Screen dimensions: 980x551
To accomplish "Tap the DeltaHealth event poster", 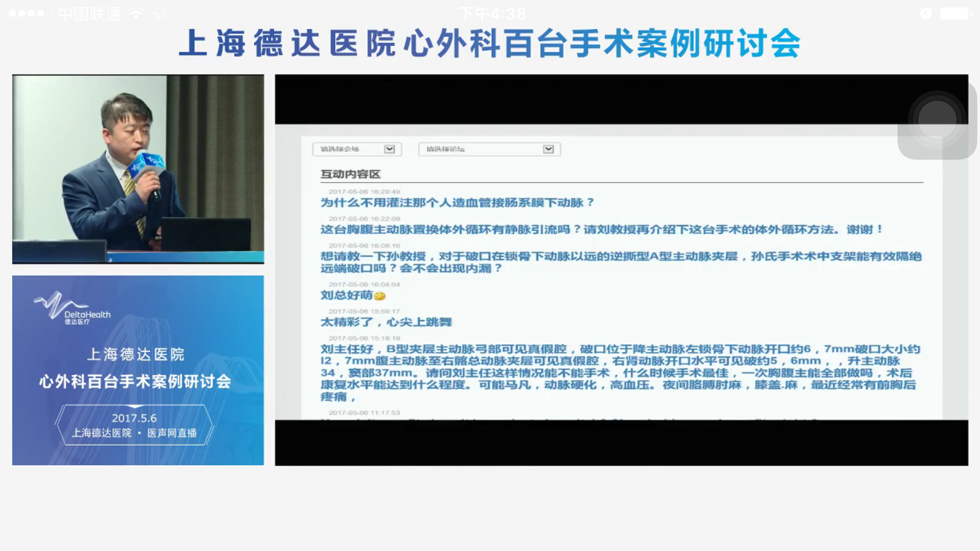I will (x=138, y=370).
